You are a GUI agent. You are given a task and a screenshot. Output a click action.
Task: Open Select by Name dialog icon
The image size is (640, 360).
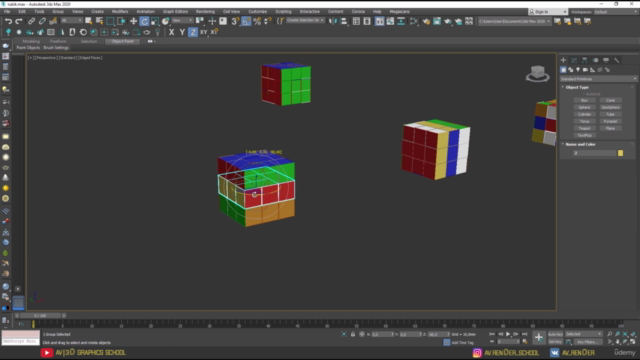pyautogui.click(x=99, y=21)
